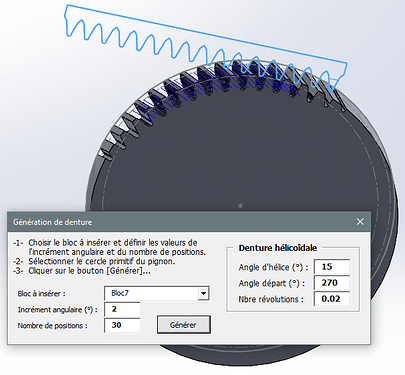Select the Angle d'hélice input box
This screenshot has width=405, height=375.
pos(331,267)
